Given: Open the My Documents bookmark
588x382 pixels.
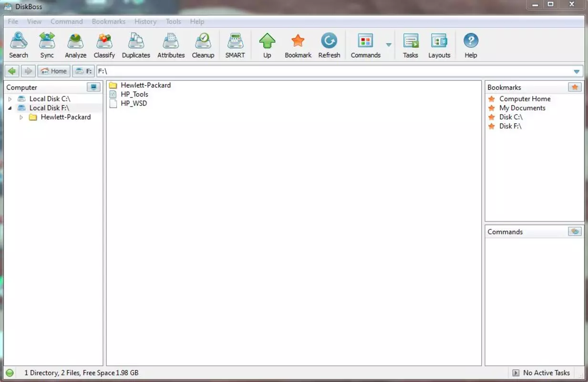Looking at the screenshot, I should 522,108.
